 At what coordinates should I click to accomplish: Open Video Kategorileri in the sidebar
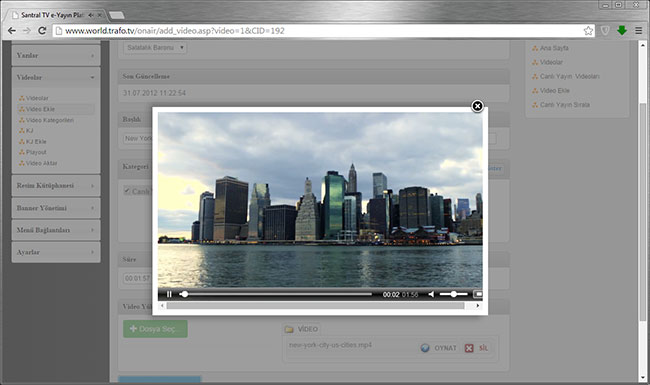point(50,120)
